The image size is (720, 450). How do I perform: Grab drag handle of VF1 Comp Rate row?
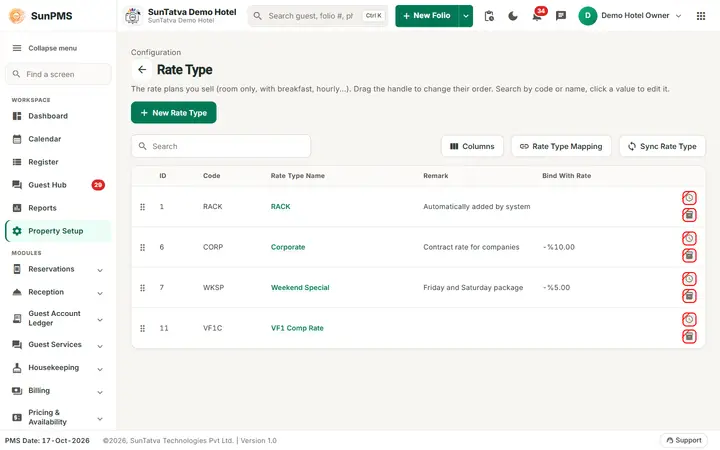pyautogui.click(x=142, y=328)
